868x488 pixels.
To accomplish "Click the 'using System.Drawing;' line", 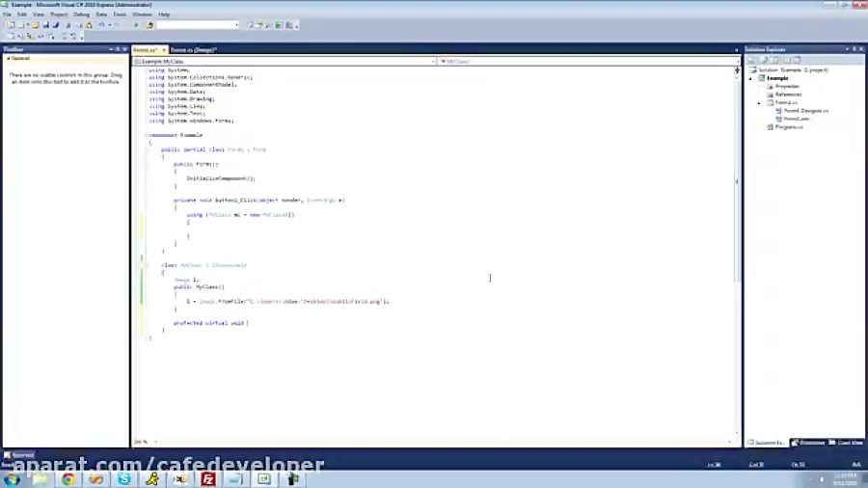I will point(181,99).
